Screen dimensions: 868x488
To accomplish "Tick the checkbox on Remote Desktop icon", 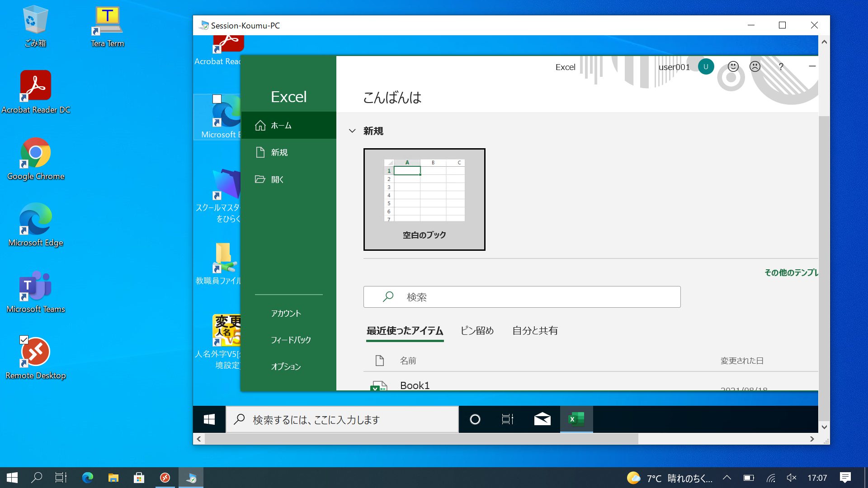I will point(24,340).
